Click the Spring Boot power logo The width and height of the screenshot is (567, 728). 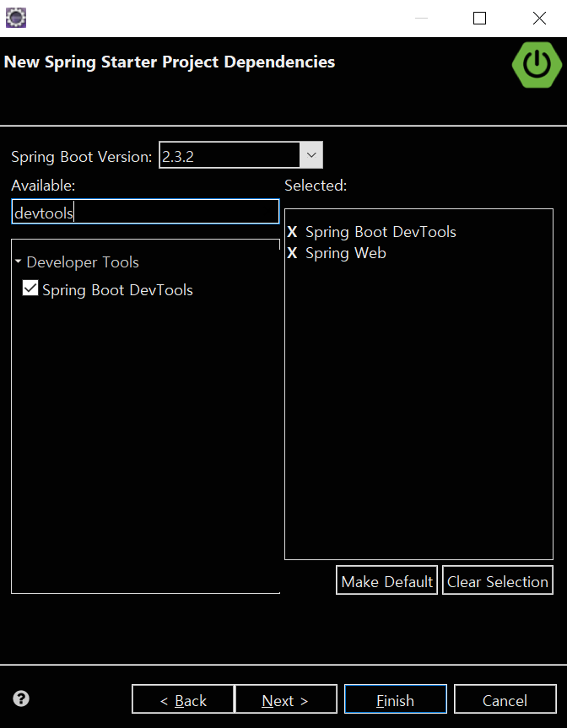(537, 65)
